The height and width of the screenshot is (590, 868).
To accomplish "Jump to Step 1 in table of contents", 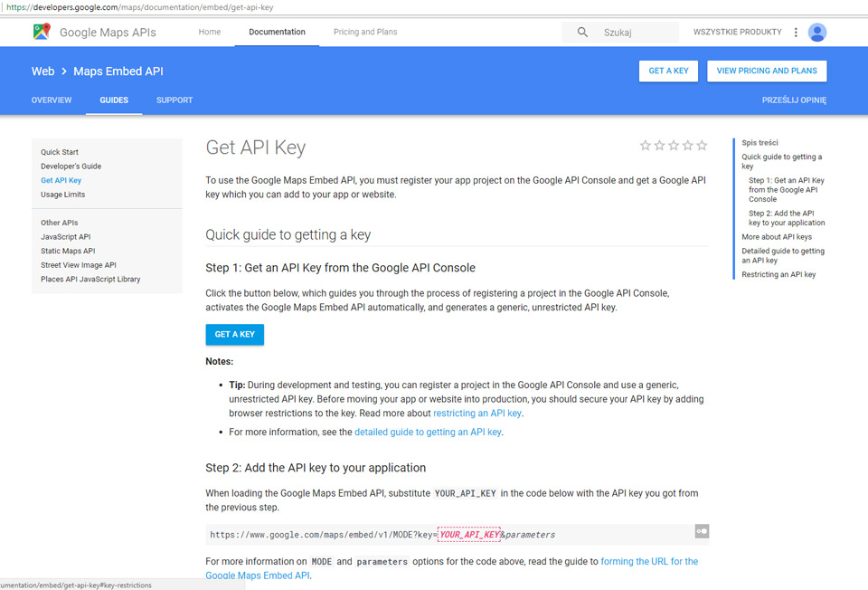I will click(786, 189).
